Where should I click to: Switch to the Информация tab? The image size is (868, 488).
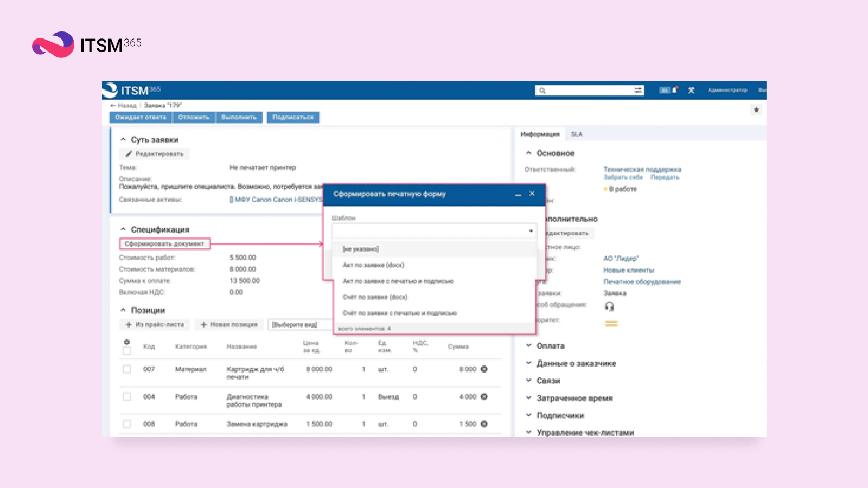(540, 134)
